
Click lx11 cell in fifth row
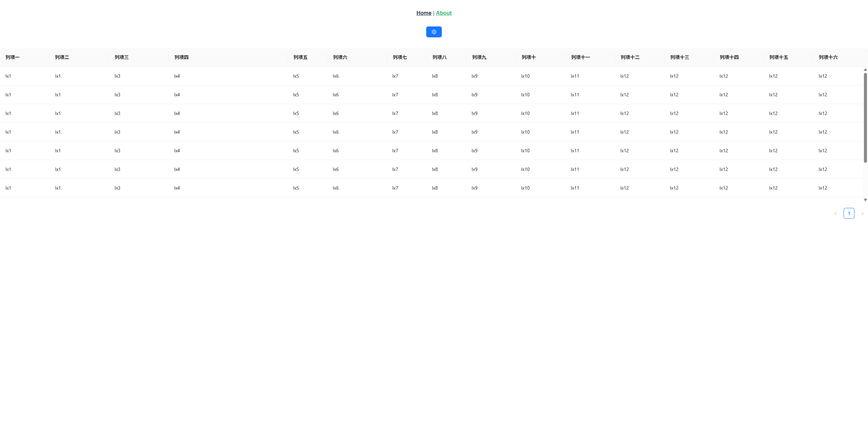[575, 151]
